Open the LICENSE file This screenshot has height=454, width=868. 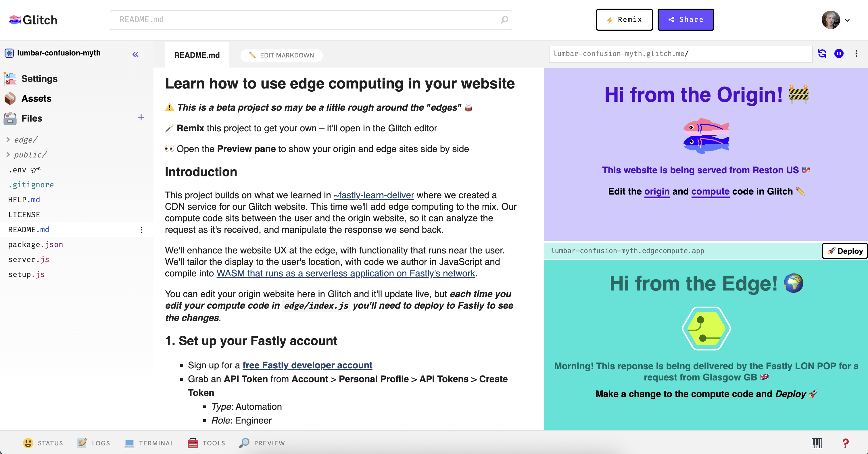(24, 215)
